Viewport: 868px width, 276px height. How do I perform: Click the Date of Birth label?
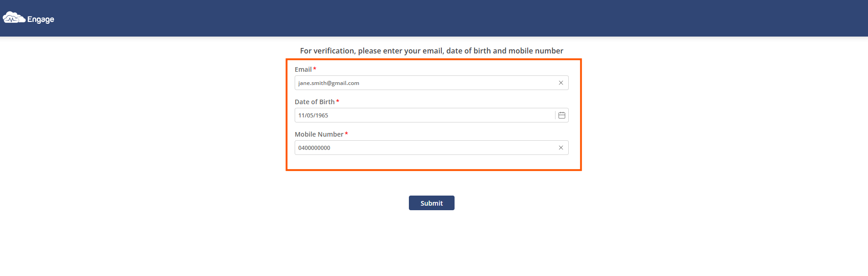tap(314, 102)
